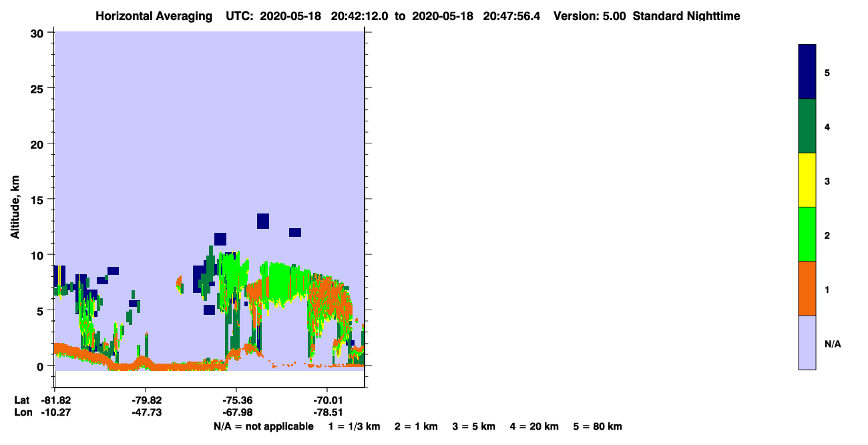Viewport: 868px width, 445px height.
Task: Click the dark blue block near 12 km altitude
Action: [295, 232]
